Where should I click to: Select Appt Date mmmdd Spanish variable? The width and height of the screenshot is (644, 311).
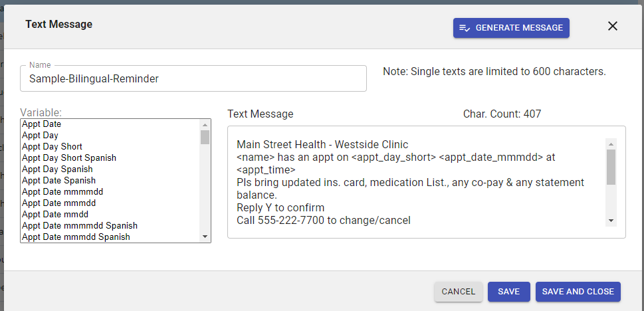click(76, 237)
